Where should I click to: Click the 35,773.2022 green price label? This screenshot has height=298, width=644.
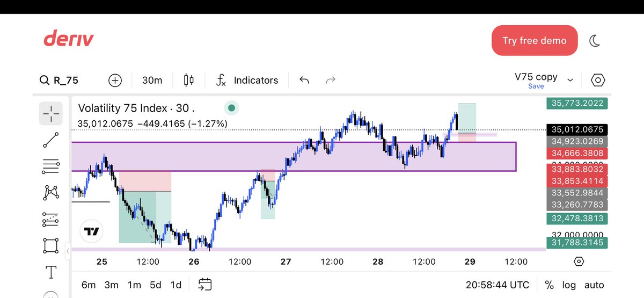click(576, 103)
